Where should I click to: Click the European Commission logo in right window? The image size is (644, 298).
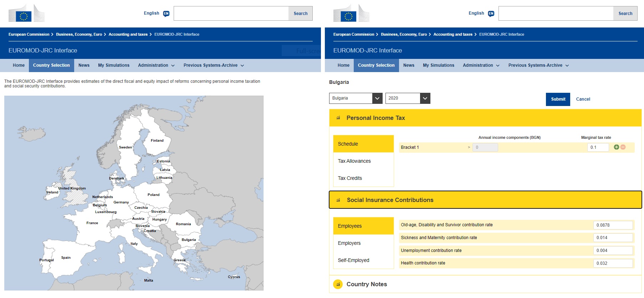(352, 13)
